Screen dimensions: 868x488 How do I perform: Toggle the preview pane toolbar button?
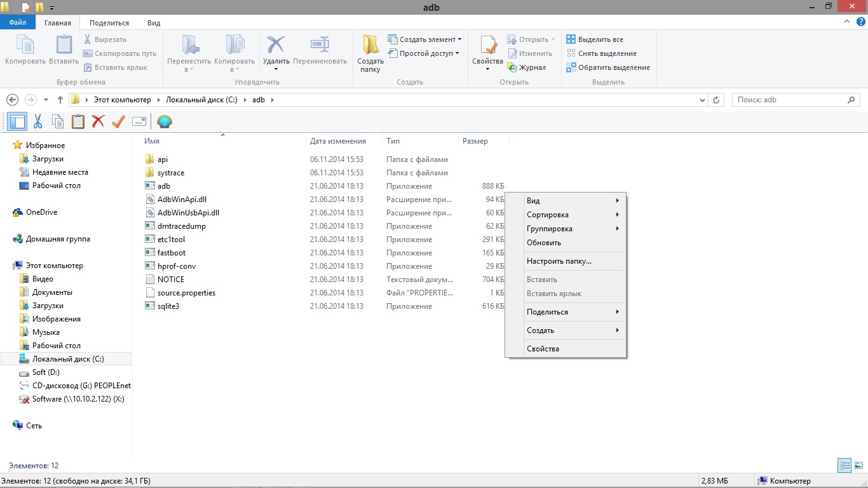point(17,121)
